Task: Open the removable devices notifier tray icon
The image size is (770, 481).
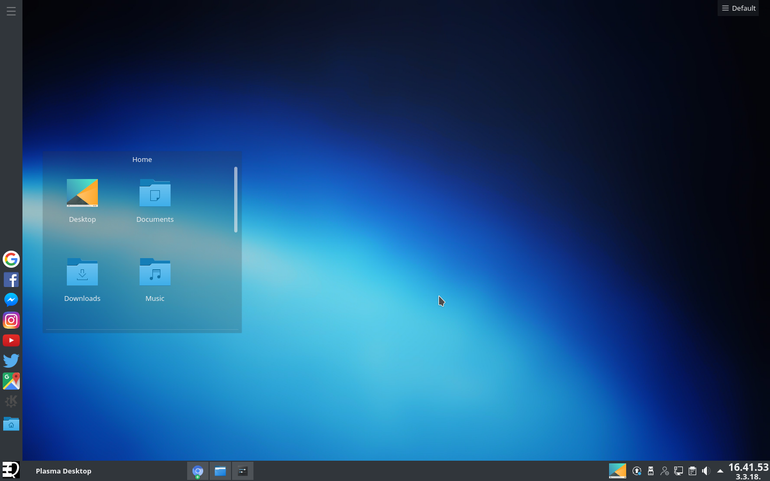Action: click(651, 471)
